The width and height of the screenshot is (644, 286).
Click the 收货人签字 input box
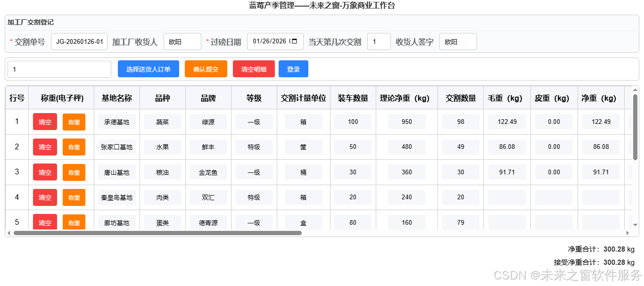click(458, 41)
